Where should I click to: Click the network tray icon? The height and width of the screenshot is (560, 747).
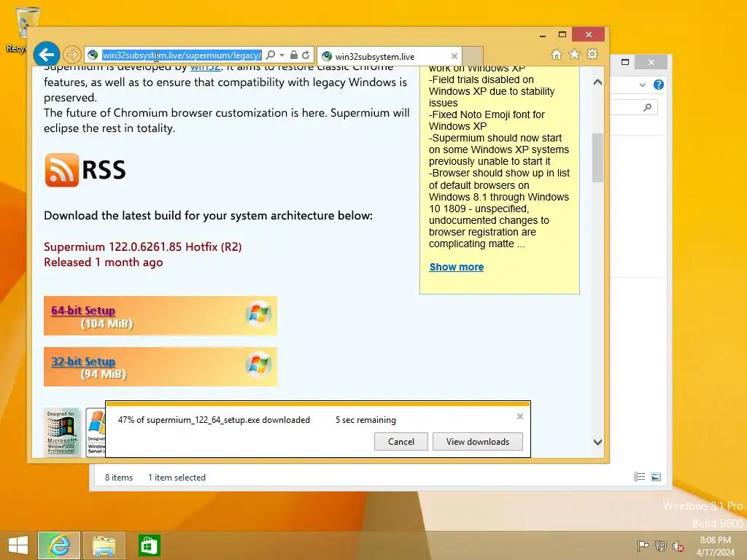tap(661, 546)
